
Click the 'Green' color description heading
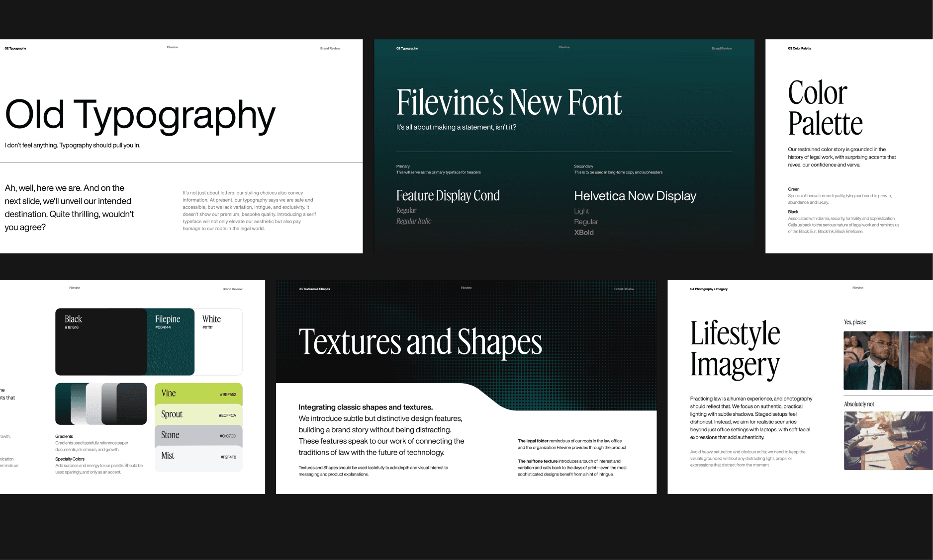point(794,189)
